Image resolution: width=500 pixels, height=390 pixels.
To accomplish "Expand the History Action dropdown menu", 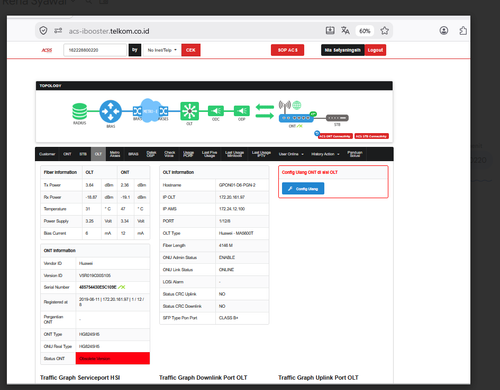I will click(x=325, y=154).
